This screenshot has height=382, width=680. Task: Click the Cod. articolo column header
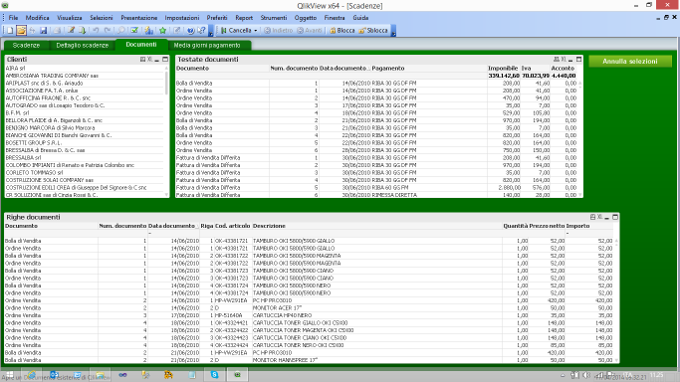[x=233, y=226]
